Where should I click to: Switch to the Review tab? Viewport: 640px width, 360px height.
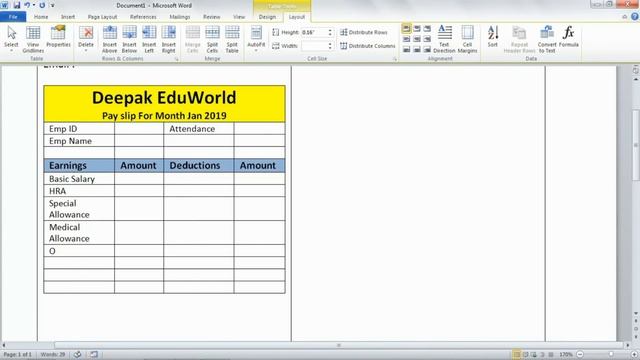tap(211, 17)
